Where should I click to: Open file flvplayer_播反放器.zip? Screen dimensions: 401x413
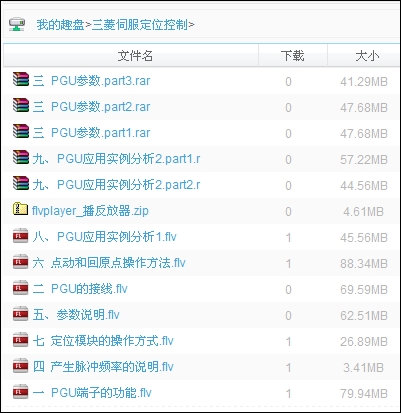pos(90,211)
